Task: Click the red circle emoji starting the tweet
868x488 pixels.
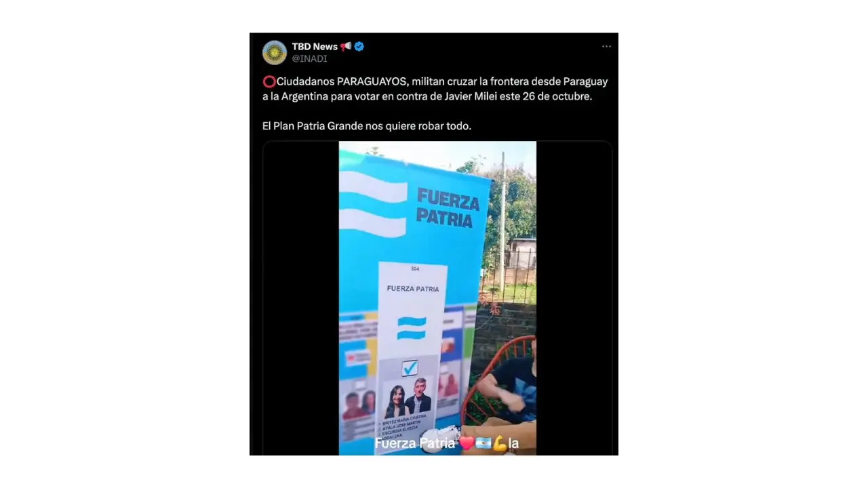Action: click(269, 81)
